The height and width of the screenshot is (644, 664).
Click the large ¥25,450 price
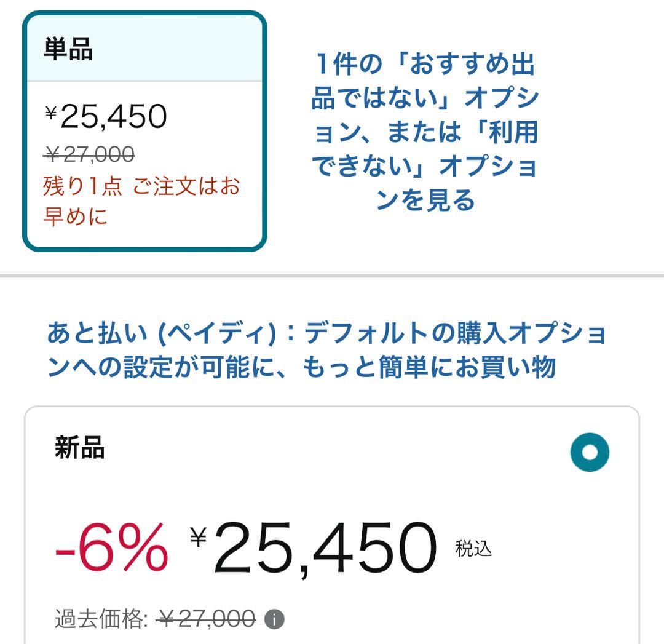pos(314,548)
